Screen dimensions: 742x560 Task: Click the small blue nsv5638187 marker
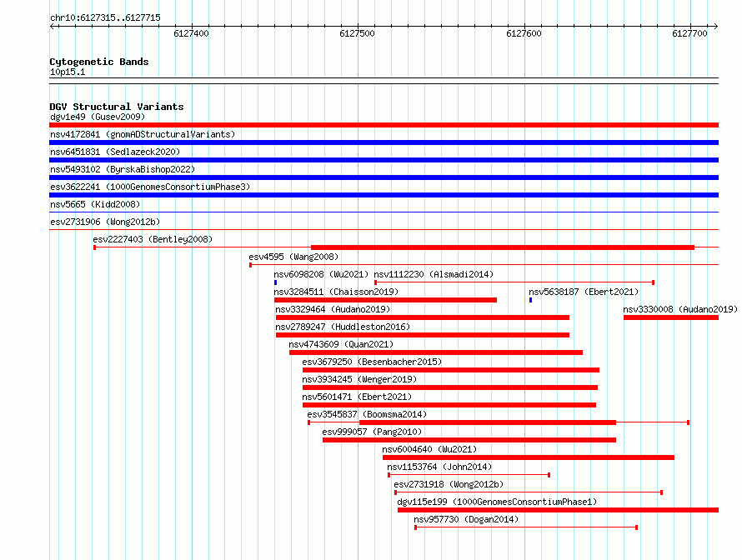530,300
